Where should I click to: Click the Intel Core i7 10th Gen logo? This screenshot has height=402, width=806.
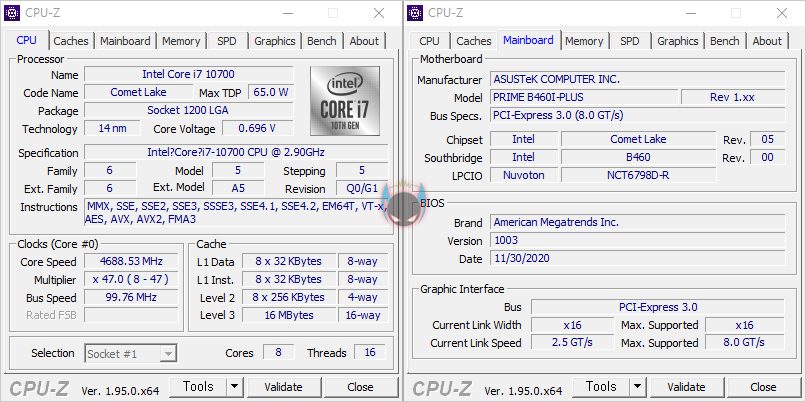(x=345, y=101)
